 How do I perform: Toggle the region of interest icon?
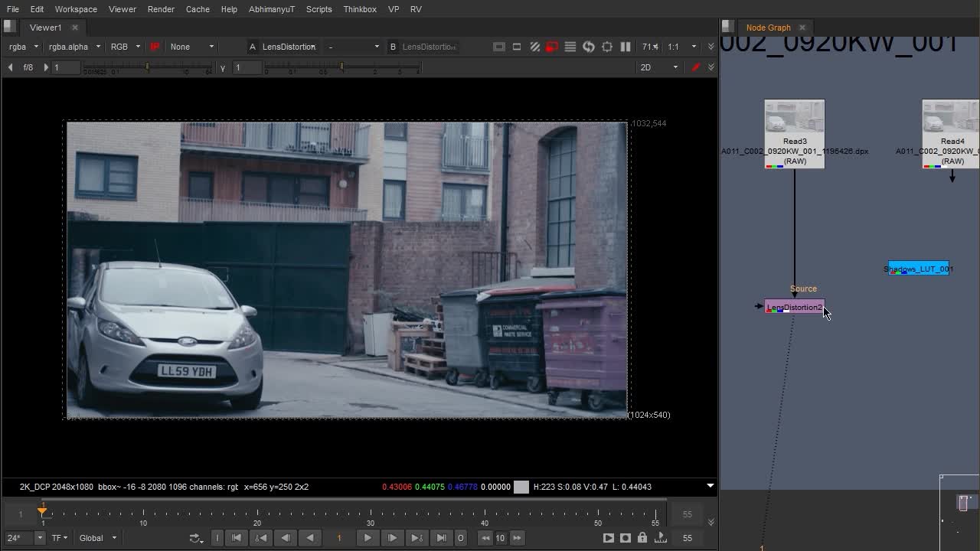pos(517,47)
